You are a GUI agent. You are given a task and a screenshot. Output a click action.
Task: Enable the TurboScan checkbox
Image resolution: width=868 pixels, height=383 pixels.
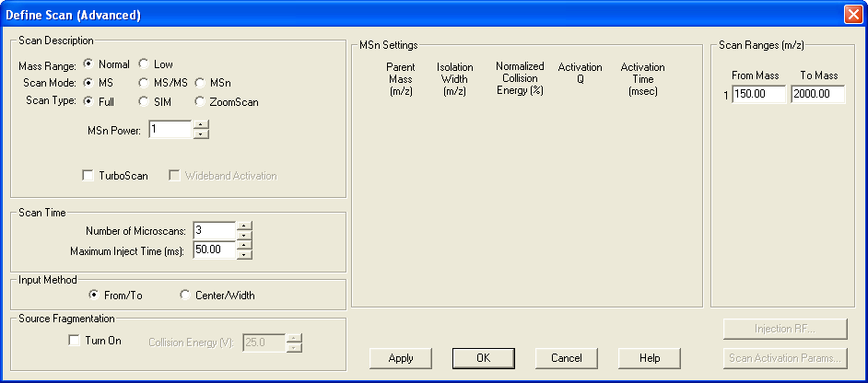[x=88, y=176]
